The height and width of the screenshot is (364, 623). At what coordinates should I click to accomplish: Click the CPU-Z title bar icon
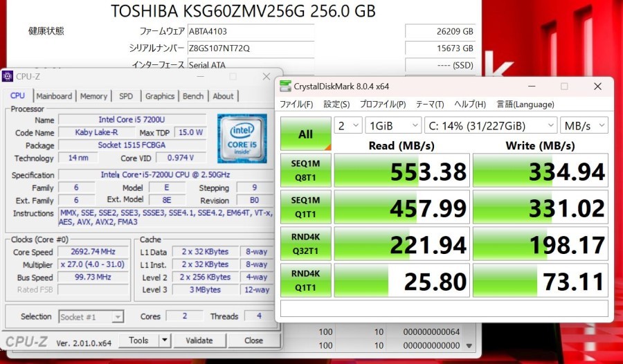[8, 76]
